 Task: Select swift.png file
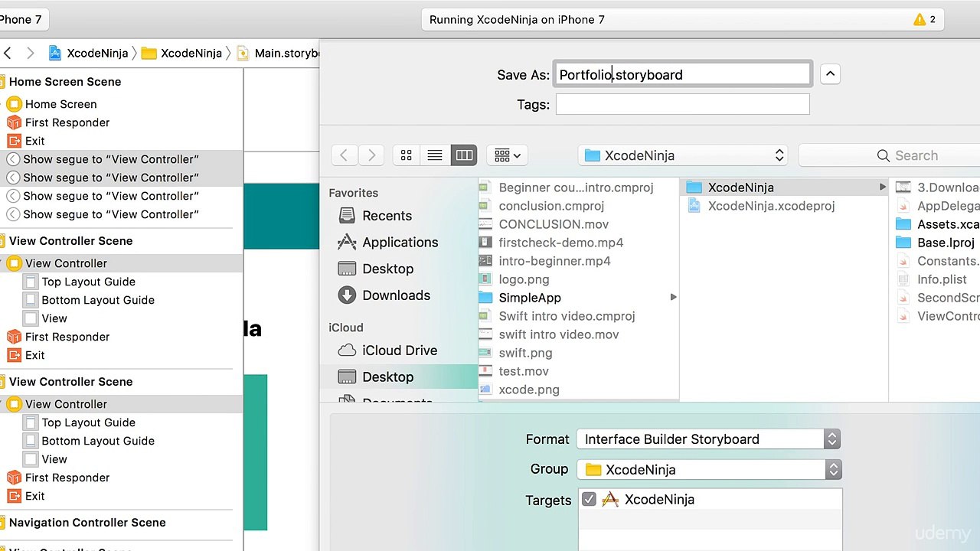(525, 353)
